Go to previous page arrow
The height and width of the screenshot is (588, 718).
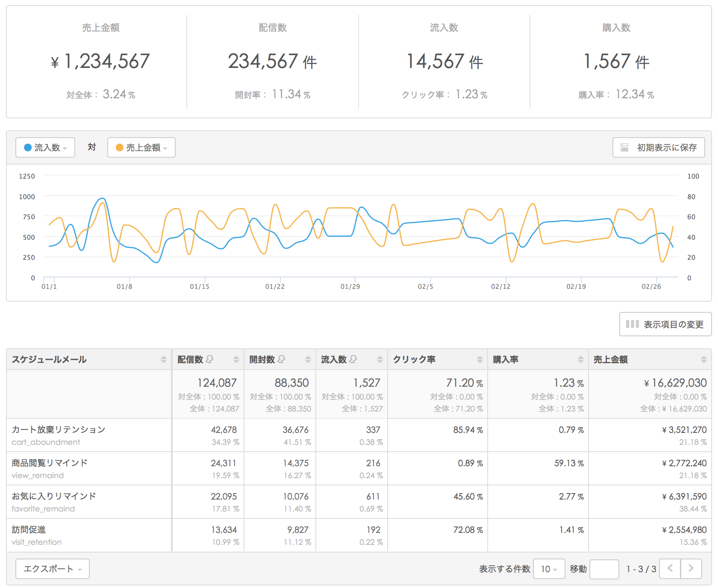[670, 569]
